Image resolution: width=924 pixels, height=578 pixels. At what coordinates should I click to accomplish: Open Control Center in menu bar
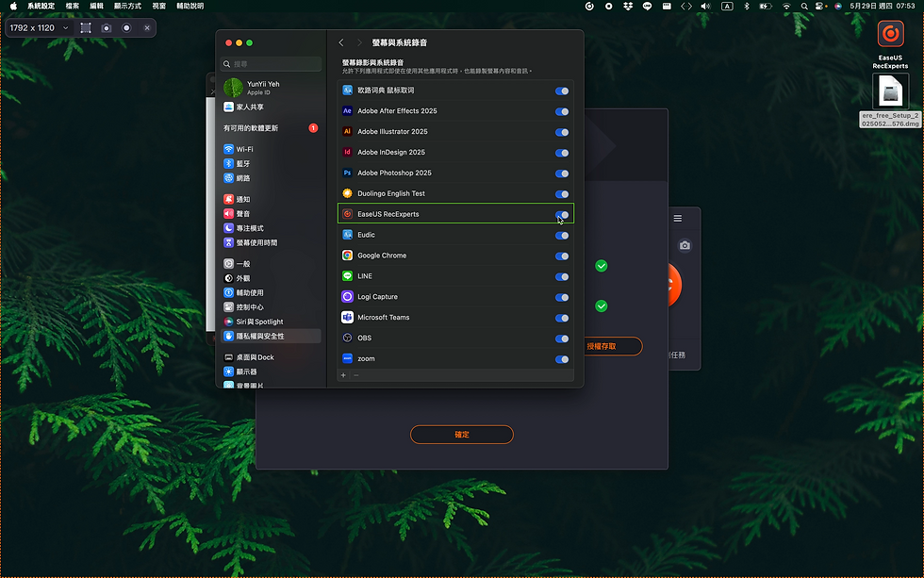point(820,6)
